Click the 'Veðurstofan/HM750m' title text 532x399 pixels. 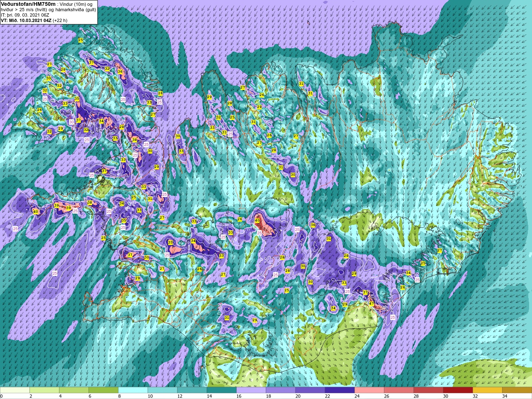pyautogui.click(x=28, y=4)
